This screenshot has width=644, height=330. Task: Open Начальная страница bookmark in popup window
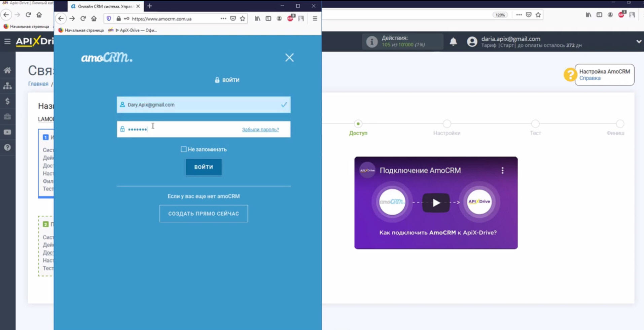pyautogui.click(x=81, y=30)
